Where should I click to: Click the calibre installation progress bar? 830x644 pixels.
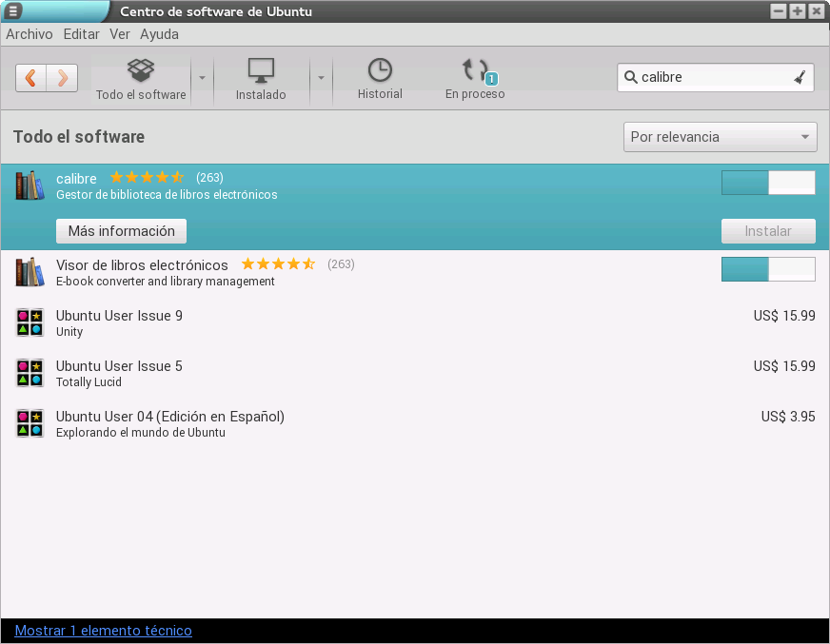pyautogui.click(x=768, y=183)
